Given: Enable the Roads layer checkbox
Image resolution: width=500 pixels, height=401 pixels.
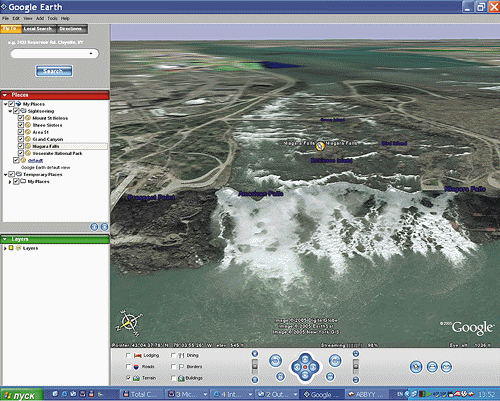Looking at the screenshot, I should tap(128, 367).
